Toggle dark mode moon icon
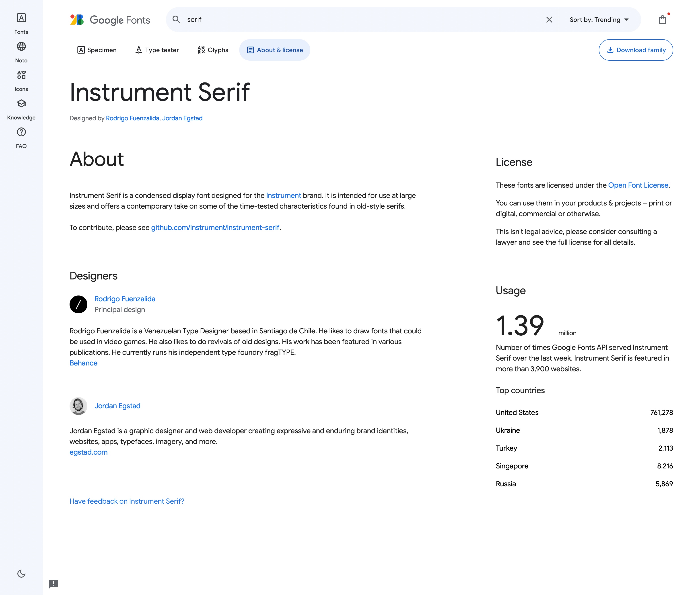 [x=21, y=573]
